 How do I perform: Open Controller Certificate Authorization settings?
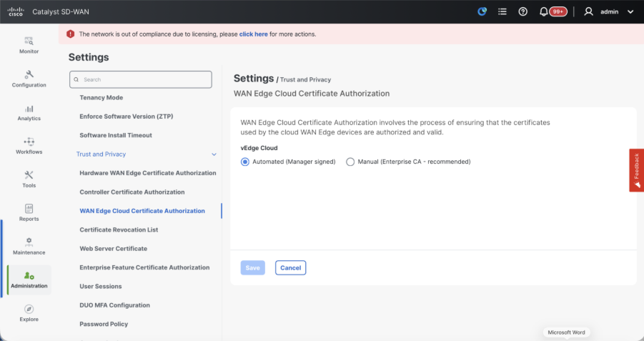132,192
